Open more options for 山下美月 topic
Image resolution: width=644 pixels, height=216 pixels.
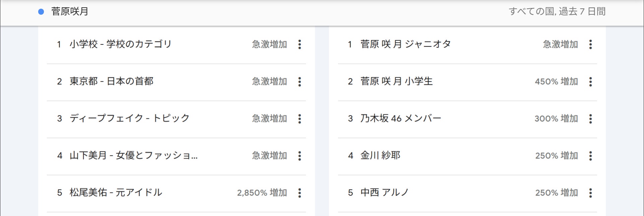click(x=300, y=156)
